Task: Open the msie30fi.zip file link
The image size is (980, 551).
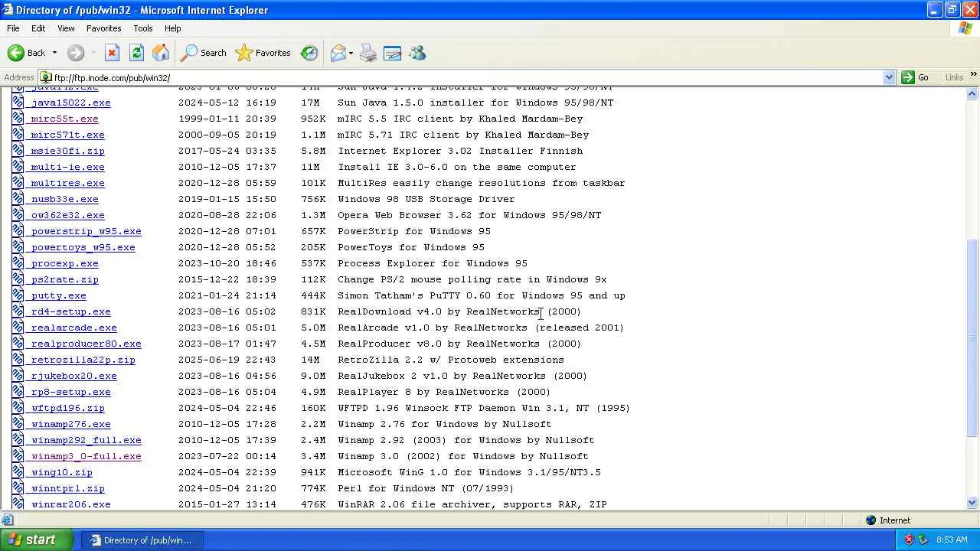Action: click(67, 151)
